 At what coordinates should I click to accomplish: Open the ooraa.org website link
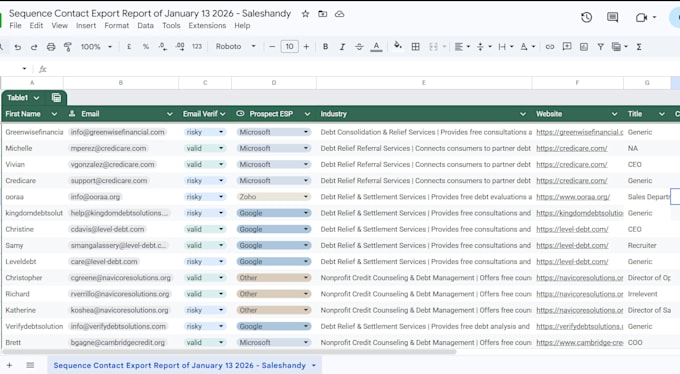[573, 197]
